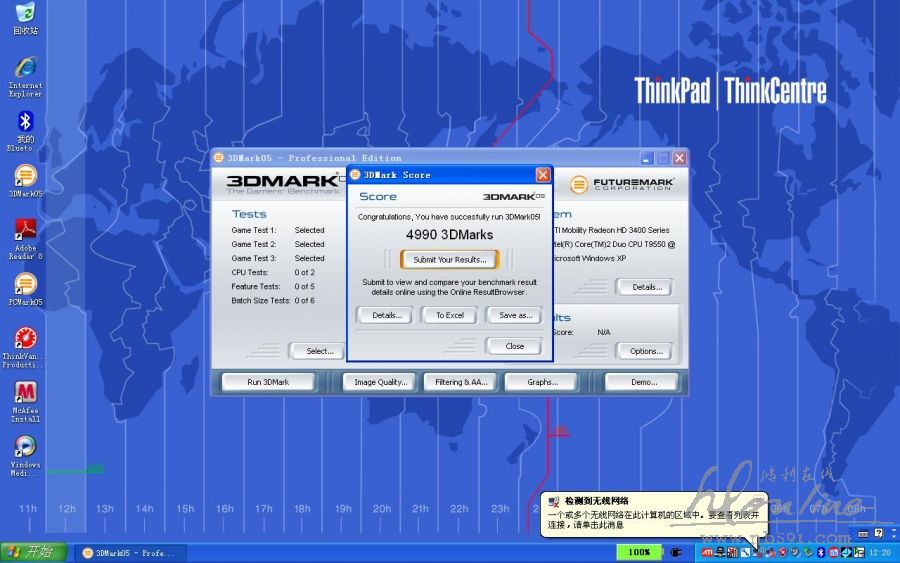Click Save as in Score dialog
Viewport: 900px width, 563px height.
click(514, 315)
